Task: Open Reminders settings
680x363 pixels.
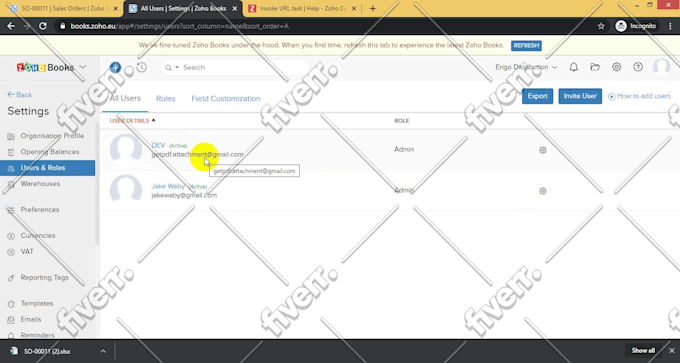Action: [38, 335]
